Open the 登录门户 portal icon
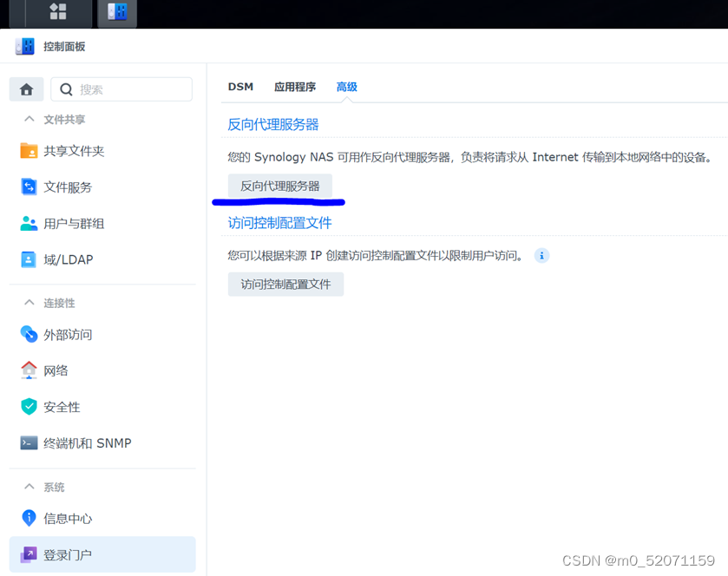Image resolution: width=728 pixels, height=576 pixels. pos(29,554)
